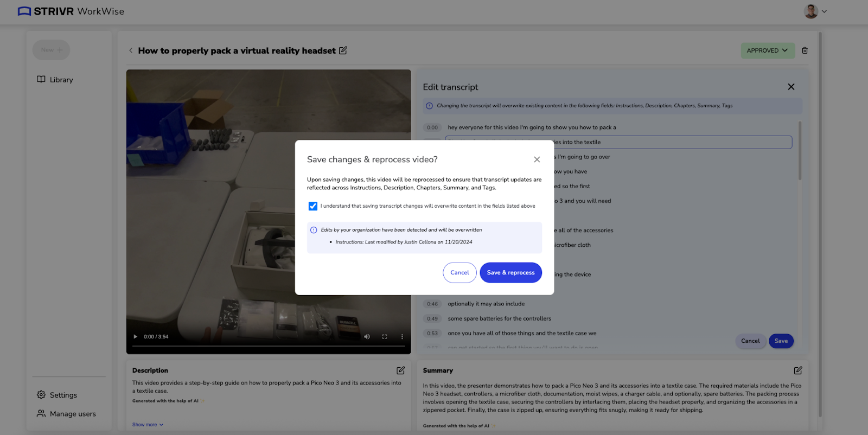
Task: Click the info icon in transcript notice
Action: coord(429,106)
